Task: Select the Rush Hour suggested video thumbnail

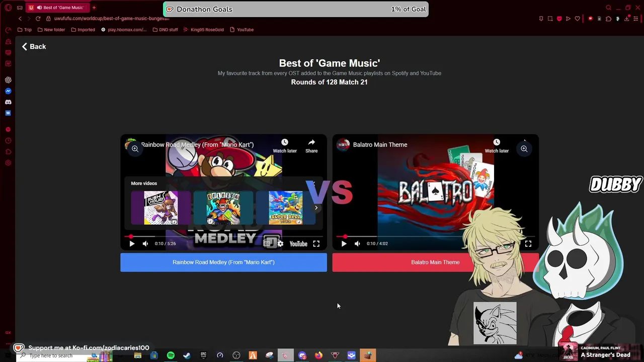Action: click(x=161, y=208)
